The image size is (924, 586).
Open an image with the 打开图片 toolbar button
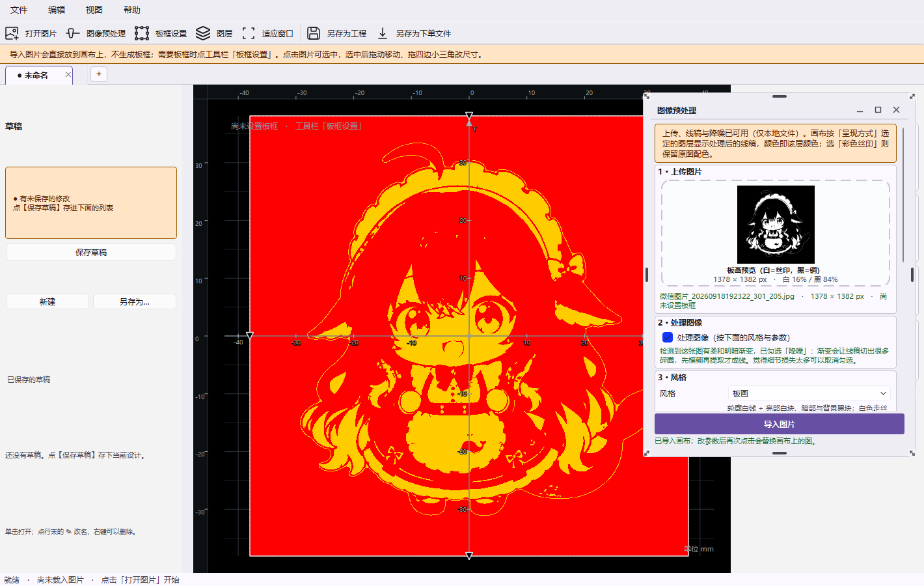(x=31, y=33)
